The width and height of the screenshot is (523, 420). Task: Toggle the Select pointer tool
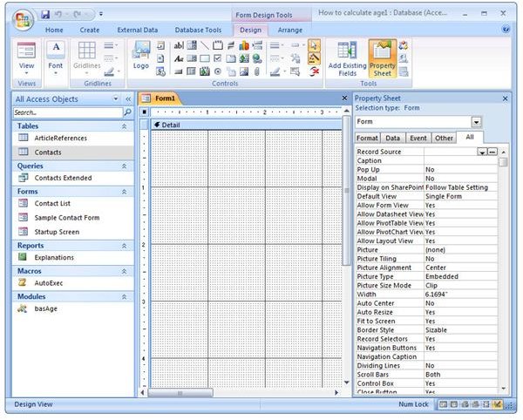[x=314, y=46]
